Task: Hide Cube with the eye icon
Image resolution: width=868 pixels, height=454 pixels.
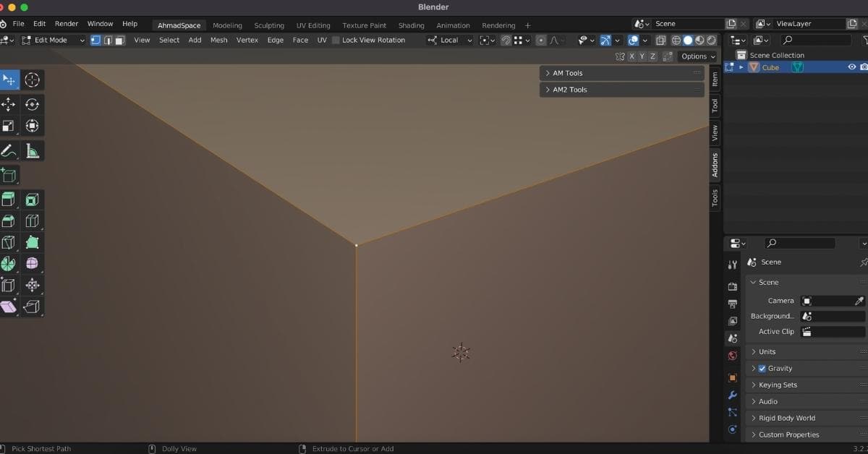Action: (851, 67)
